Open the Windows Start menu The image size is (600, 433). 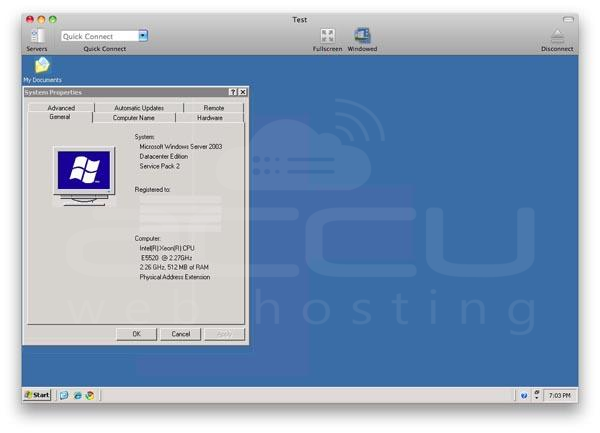37,395
